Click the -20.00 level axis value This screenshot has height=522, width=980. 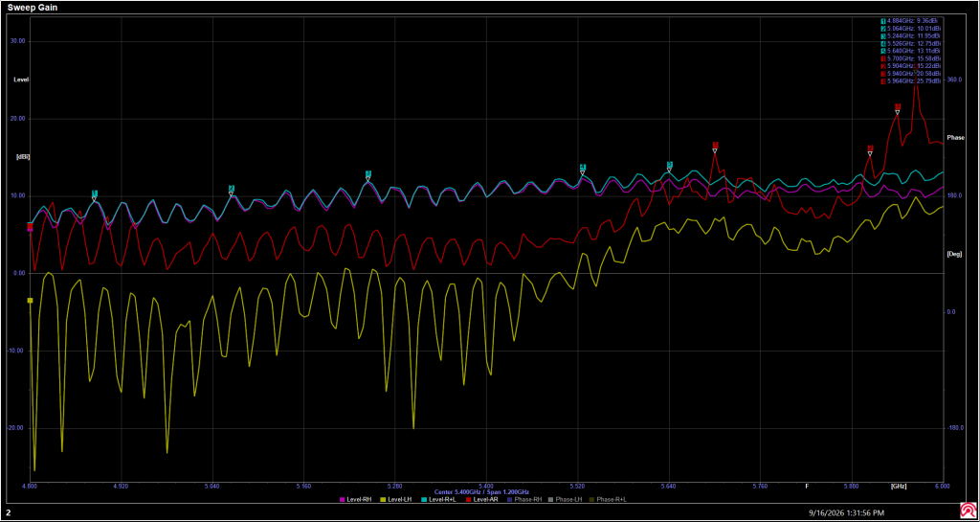point(17,428)
